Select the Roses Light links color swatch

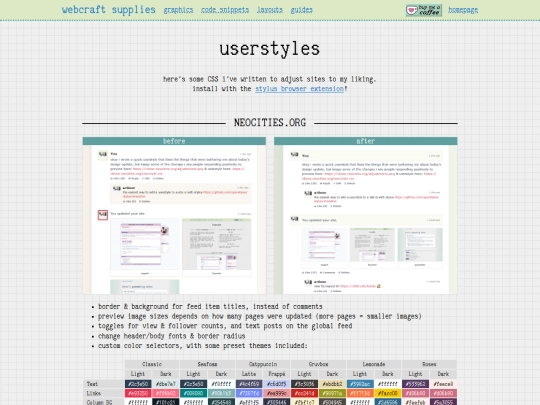coord(415,393)
